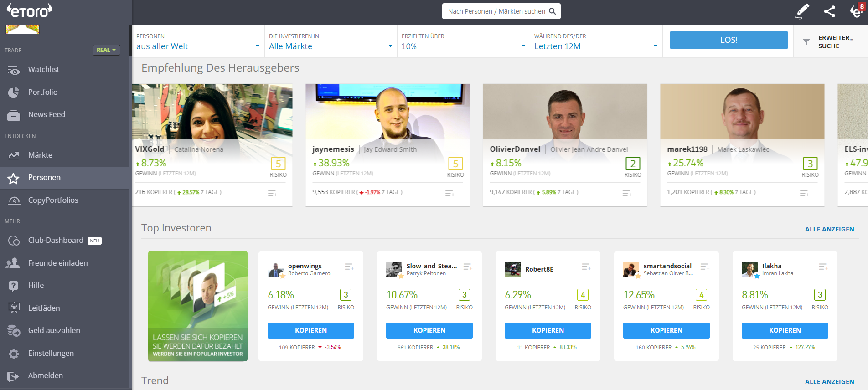868x390 pixels.
Task: Click the share icon in header
Action: (x=830, y=11)
